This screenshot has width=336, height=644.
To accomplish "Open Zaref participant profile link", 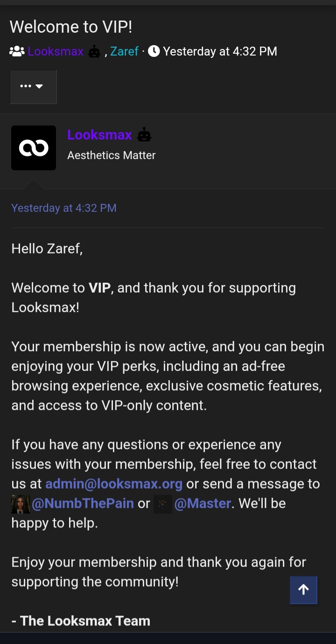I will 124,51.
